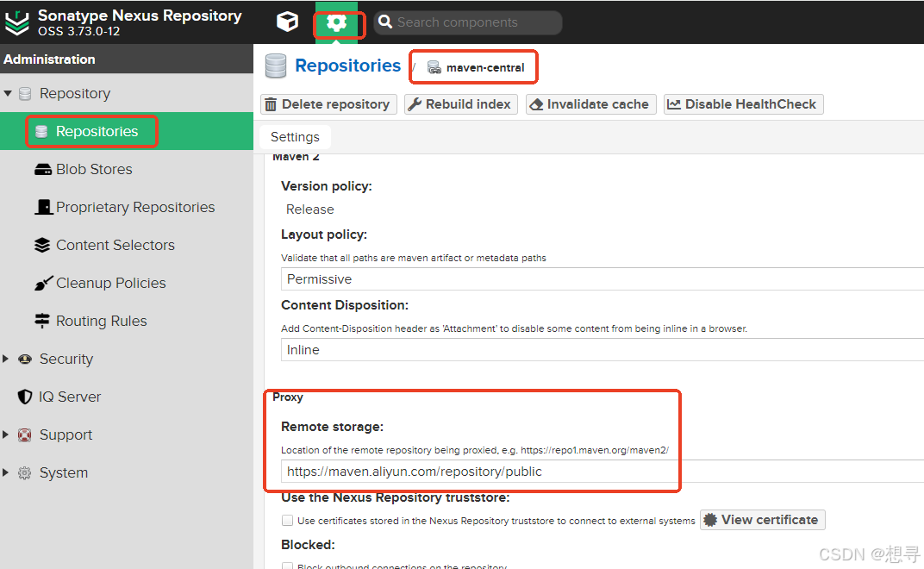The width and height of the screenshot is (924, 569).
Task: Open Content Selectors
Action: click(115, 245)
